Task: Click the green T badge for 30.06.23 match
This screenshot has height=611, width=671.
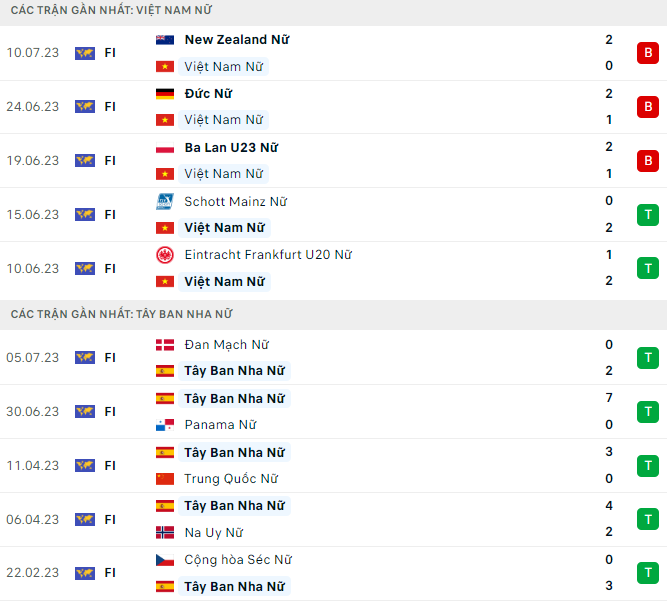Action: [x=647, y=412]
